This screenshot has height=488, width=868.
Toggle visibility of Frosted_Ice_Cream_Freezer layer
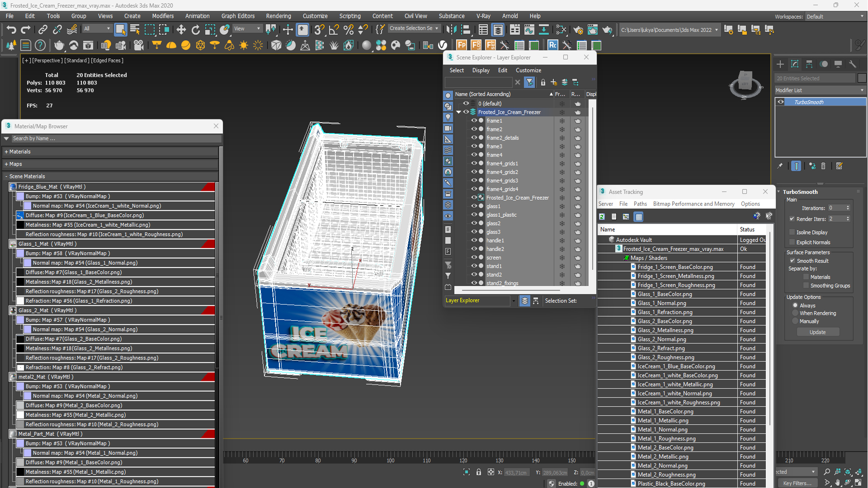466,112
